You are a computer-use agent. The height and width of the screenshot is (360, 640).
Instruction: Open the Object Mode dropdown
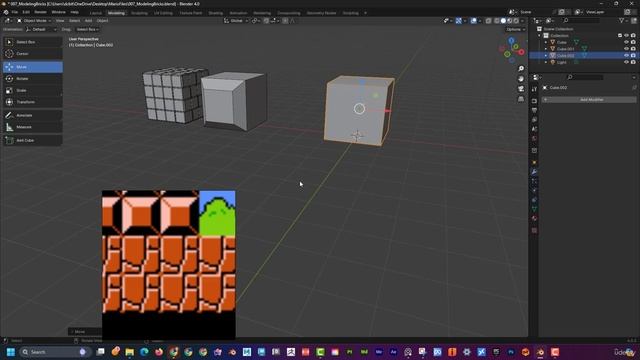[33, 21]
